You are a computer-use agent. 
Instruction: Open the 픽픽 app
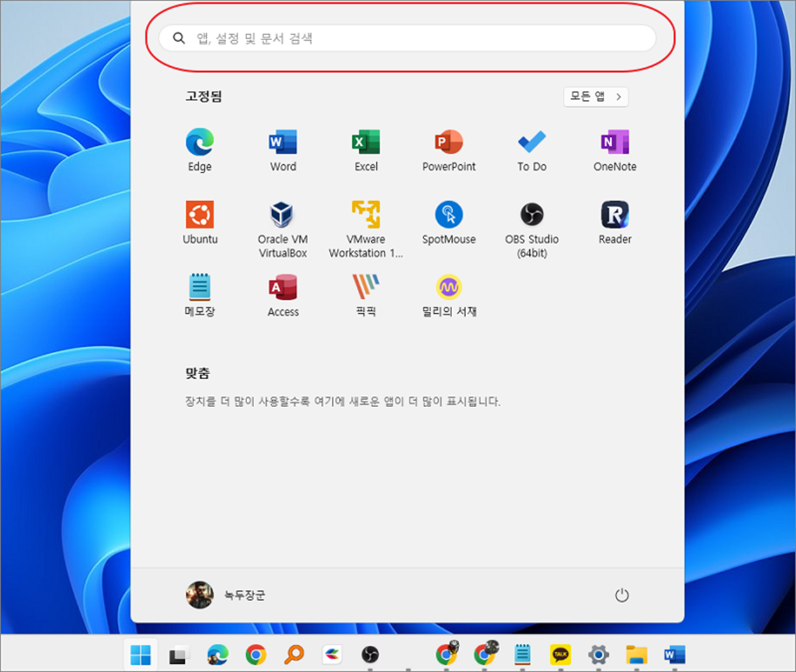pos(366,295)
